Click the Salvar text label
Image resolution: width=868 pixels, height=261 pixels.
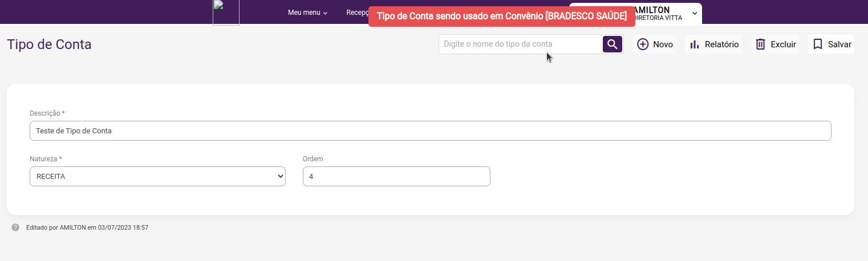click(839, 44)
